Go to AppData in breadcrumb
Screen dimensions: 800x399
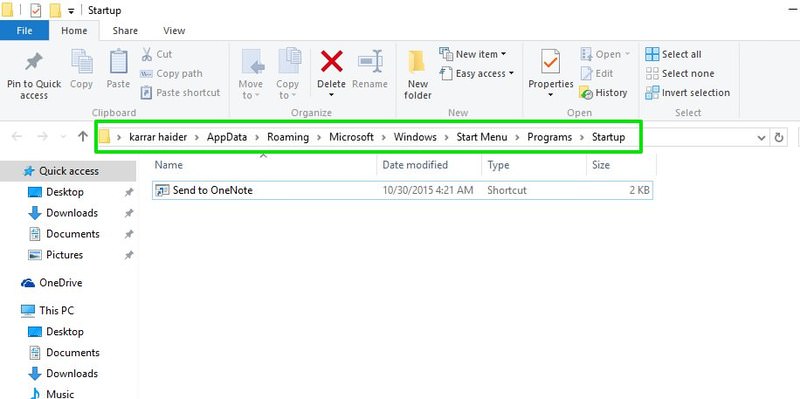(227, 137)
